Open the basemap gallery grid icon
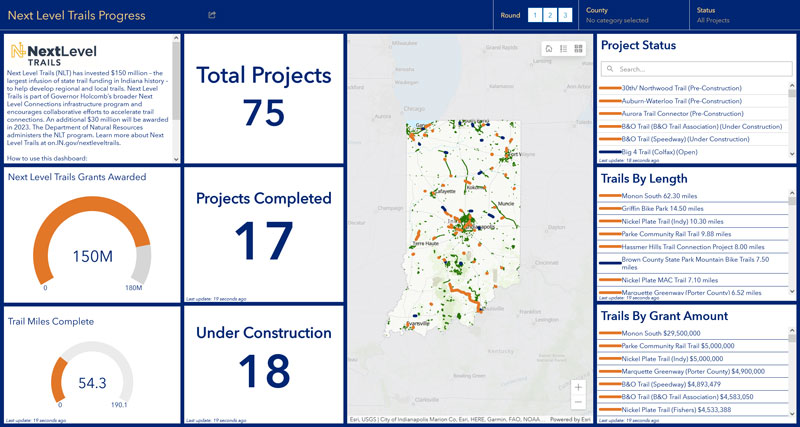This screenshot has height=427, width=800. (x=578, y=48)
